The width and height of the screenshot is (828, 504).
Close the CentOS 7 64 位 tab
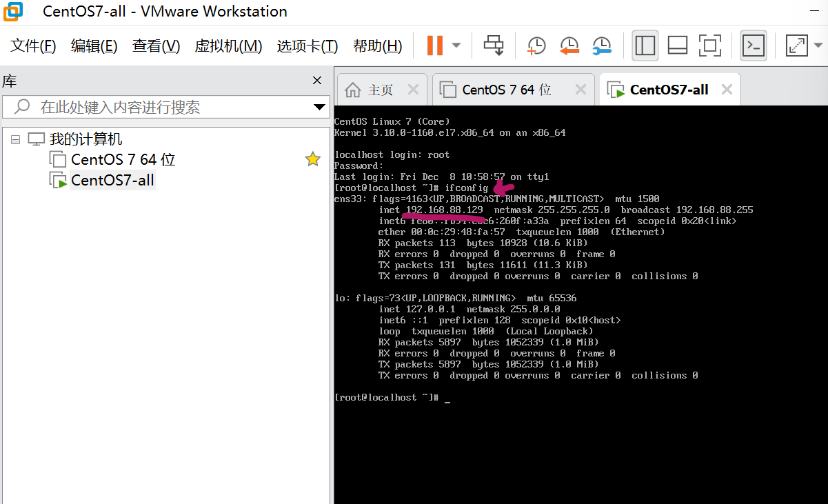click(x=580, y=90)
